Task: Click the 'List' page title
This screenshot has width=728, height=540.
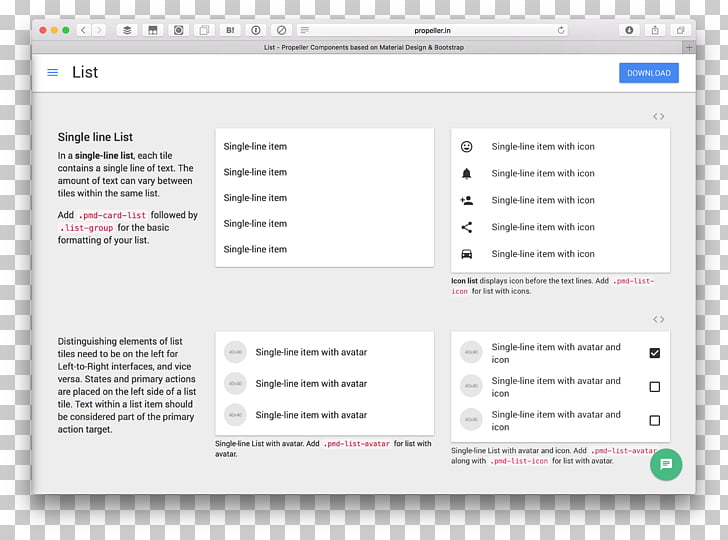Action: coord(85,72)
